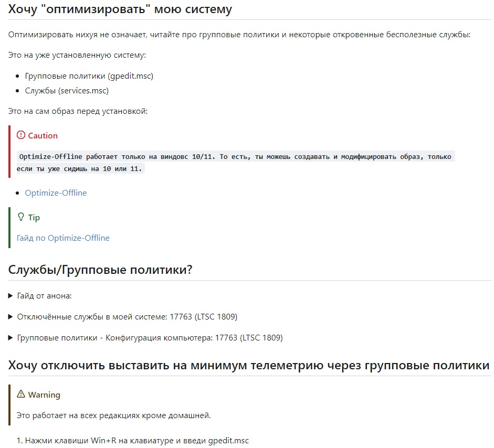Click heading about отключить телеметрию

click(249, 365)
